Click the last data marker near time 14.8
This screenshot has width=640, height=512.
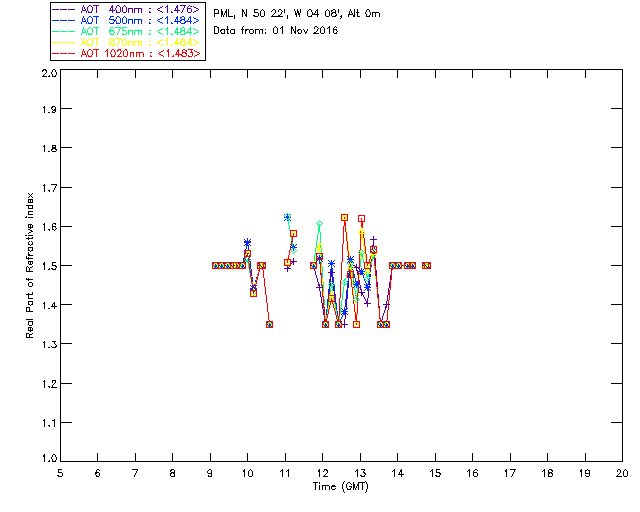point(427,265)
